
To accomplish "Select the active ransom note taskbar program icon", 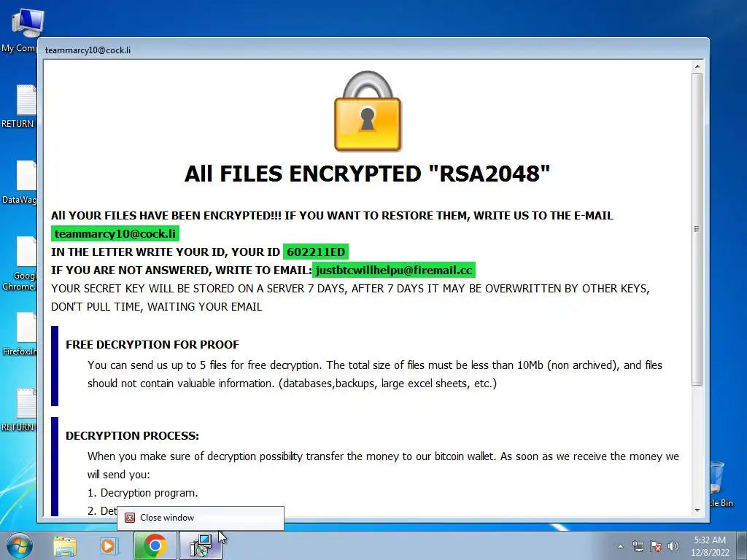I will (x=200, y=545).
